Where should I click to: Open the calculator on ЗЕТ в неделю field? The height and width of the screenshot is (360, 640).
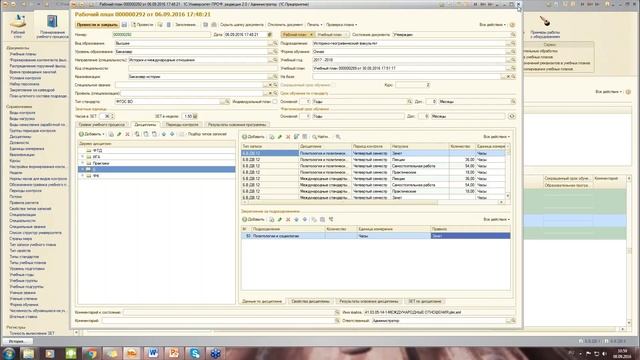tap(195, 116)
